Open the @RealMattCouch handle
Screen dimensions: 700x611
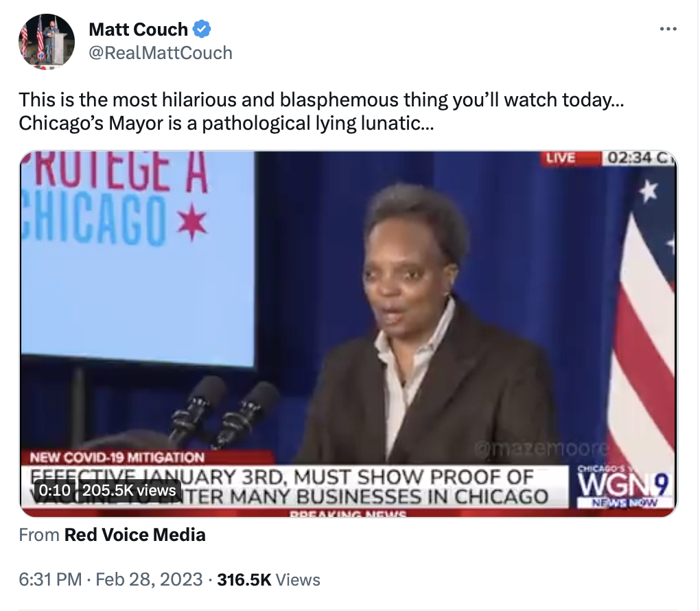161,53
